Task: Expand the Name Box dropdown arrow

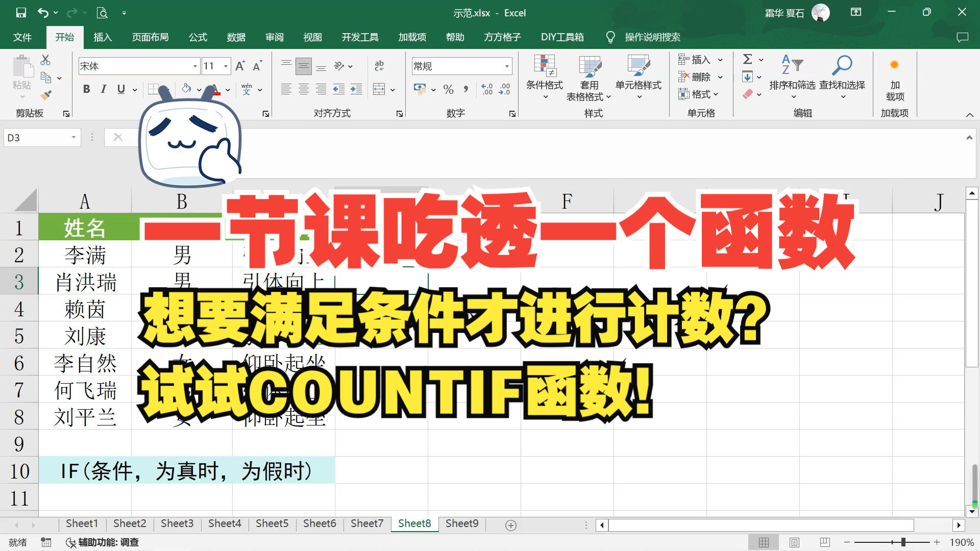Action: coord(73,138)
